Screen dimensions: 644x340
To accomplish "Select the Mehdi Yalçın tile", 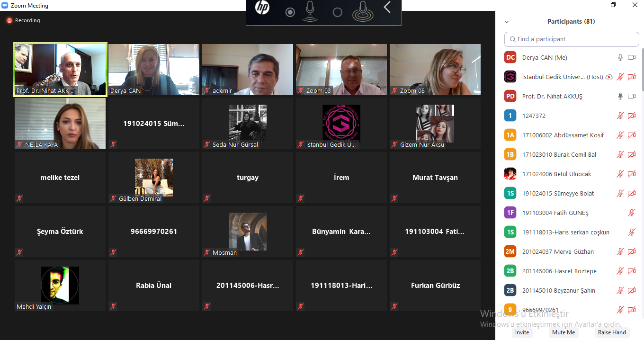I will pos(60,286).
